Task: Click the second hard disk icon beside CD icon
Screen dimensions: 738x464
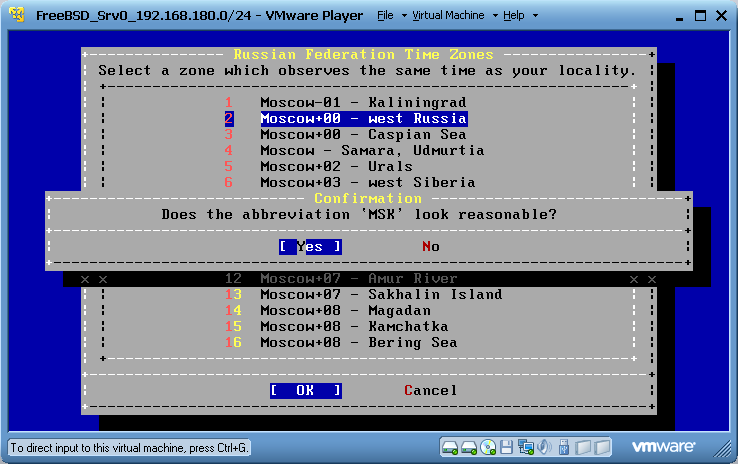Action: (x=469, y=447)
